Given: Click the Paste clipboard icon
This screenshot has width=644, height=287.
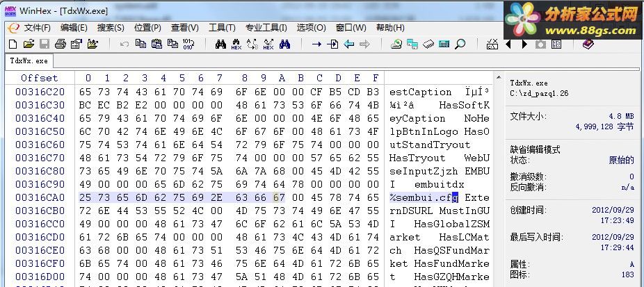Looking at the screenshot, I should [x=157, y=44].
